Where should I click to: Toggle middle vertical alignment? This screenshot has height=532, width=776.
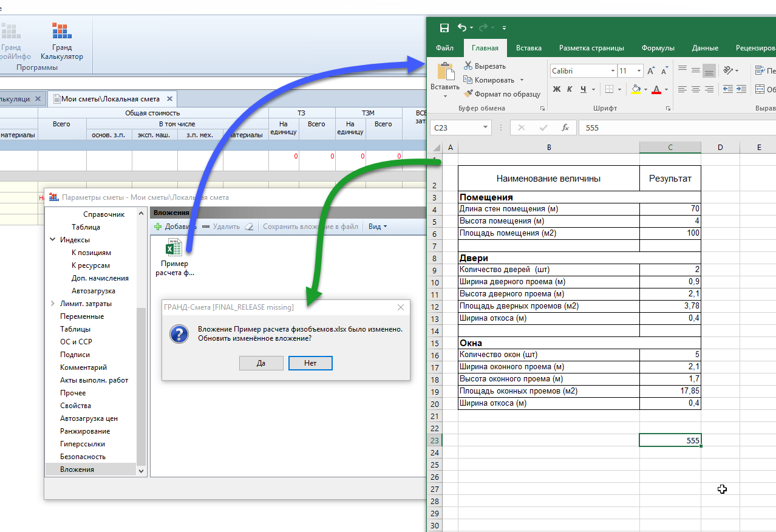coord(696,70)
